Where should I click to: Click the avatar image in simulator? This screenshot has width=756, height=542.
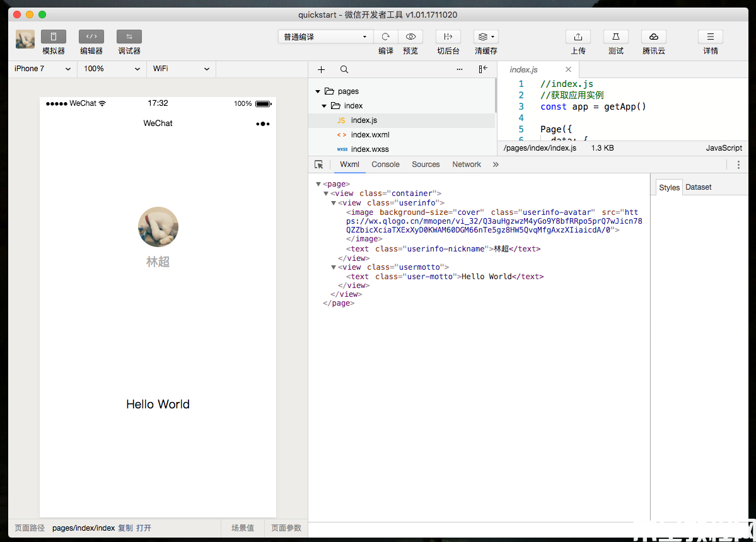[158, 227]
